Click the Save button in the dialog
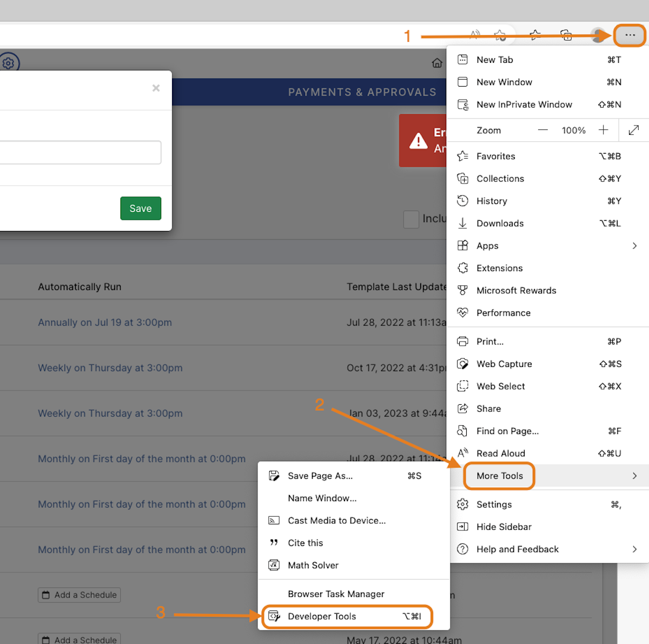The image size is (649, 644). click(141, 208)
